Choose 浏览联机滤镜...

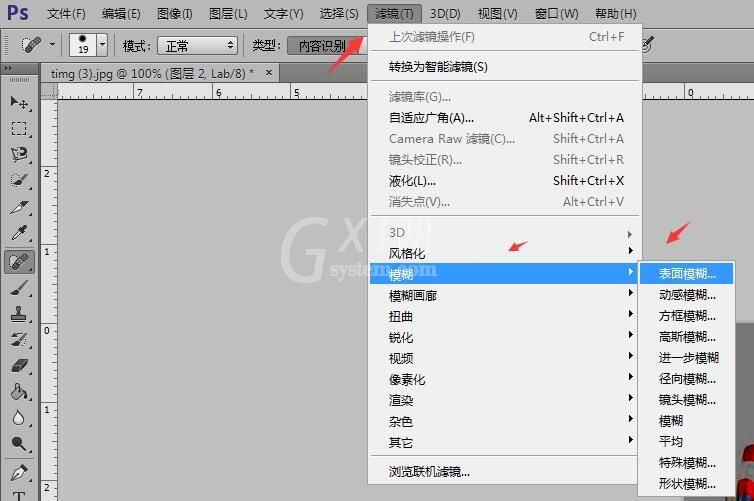click(x=505, y=472)
